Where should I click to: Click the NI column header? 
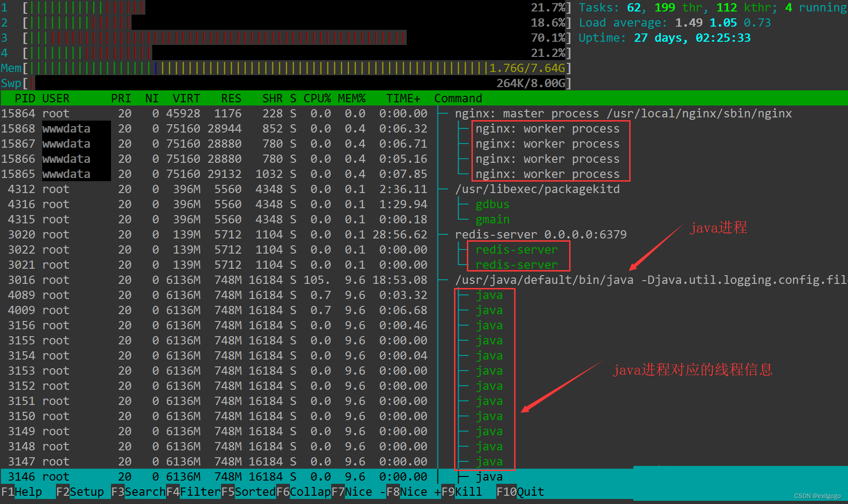tap(152, 98)
